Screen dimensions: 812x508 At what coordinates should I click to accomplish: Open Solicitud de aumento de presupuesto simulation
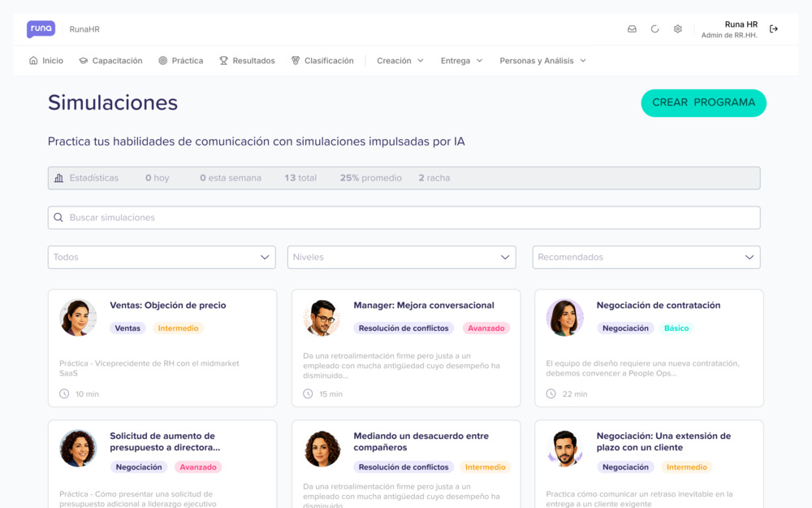point(162,464)
